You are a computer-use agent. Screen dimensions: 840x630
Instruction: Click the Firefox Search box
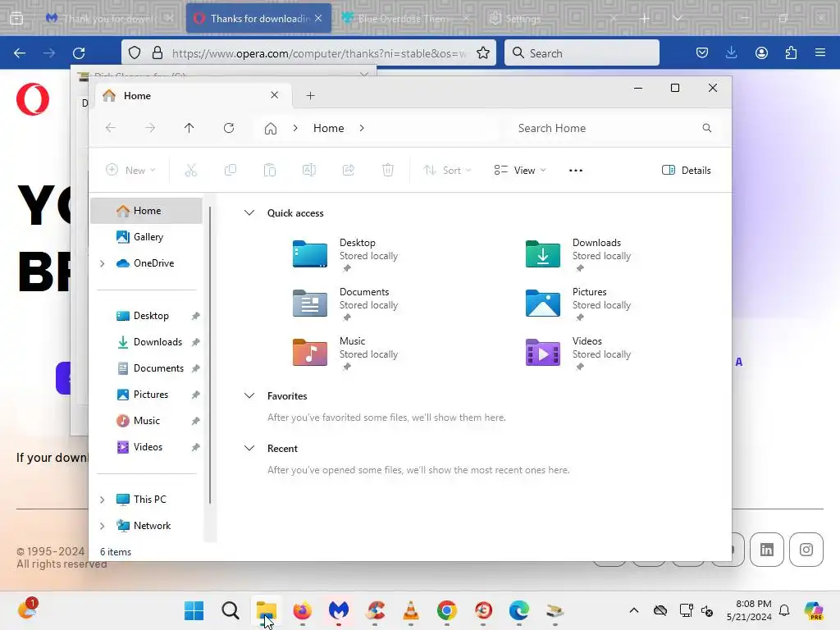582,53
